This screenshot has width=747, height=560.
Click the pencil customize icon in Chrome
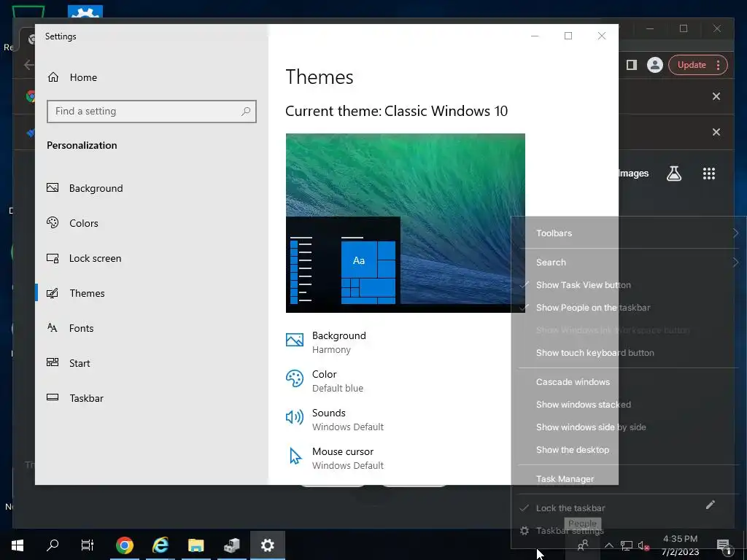coord(711,505)
